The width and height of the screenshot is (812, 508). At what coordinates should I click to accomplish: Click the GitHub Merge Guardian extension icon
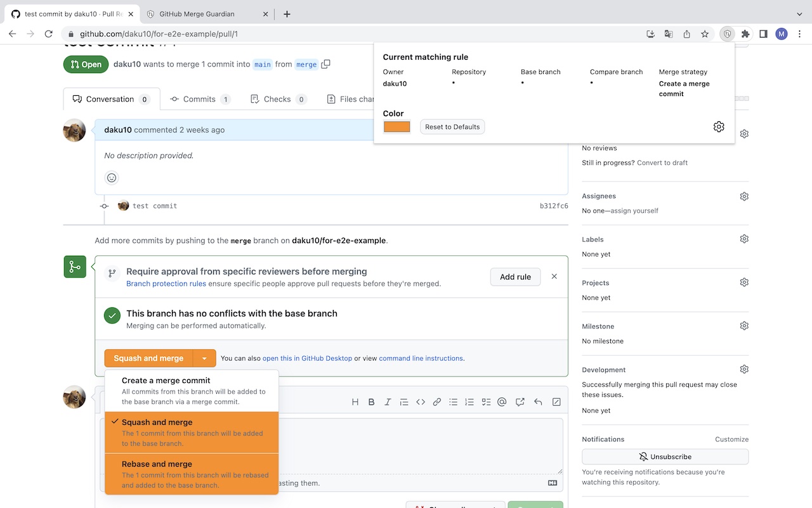726,34
